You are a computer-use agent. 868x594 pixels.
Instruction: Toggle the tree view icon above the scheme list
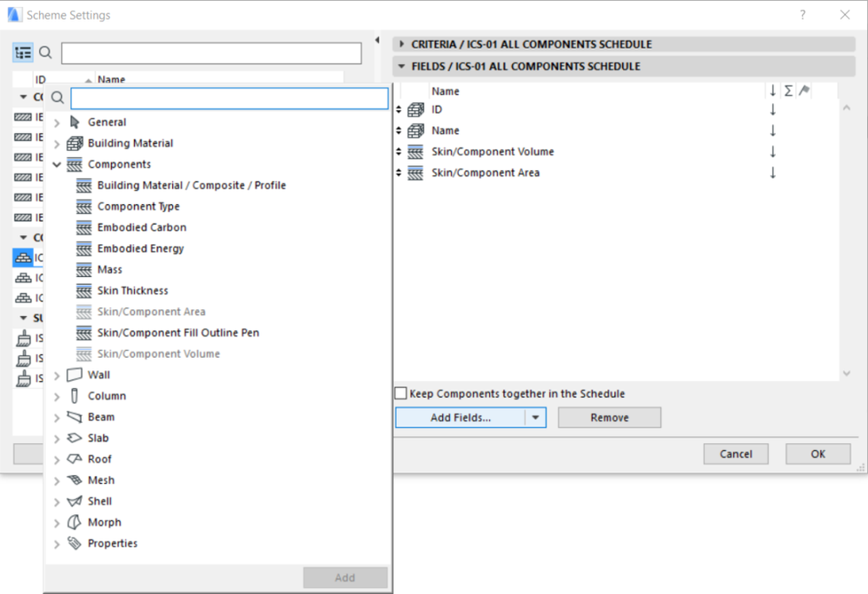click(x=23, y=53)
